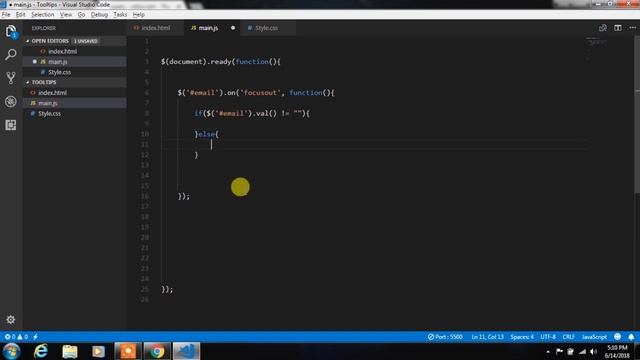Viewport: 640px width, 360px height.
Task: Click the unsaved dot on main.js tab
Action: pyautogui.click(x=233, y=28)
